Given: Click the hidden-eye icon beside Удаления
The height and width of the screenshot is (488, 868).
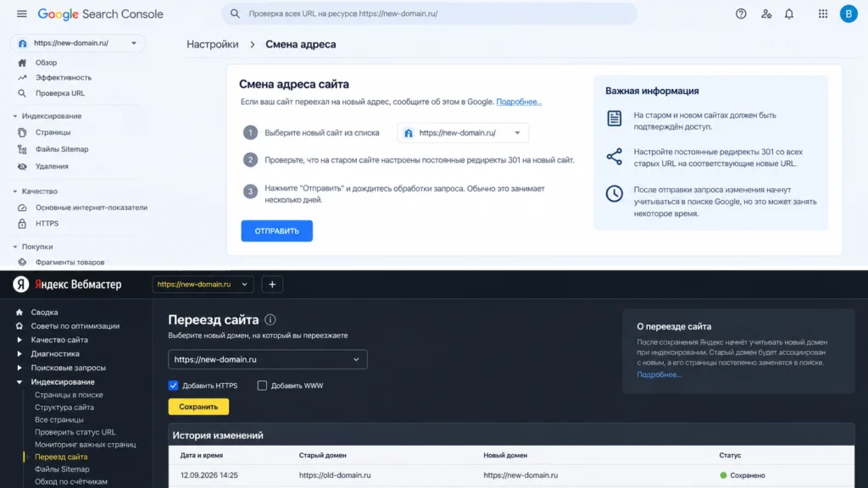Looking at the screenshot, I should pyautogui.click(x=22, y=166).
